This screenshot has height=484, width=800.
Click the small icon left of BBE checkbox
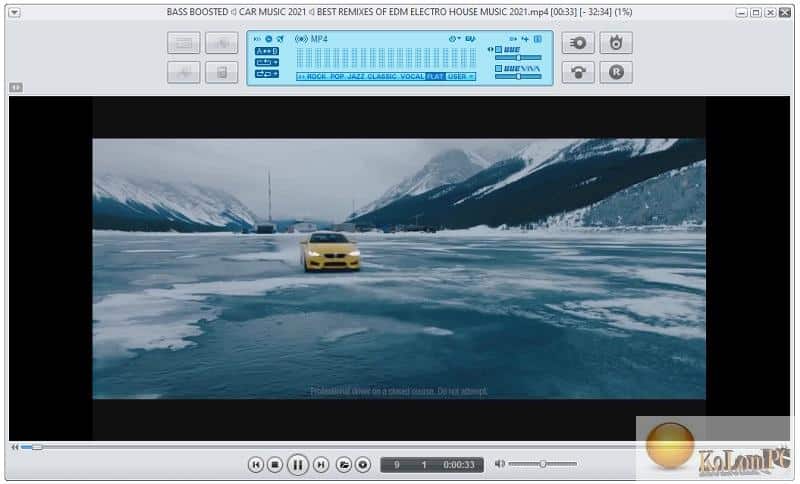pyautogui.click(x=490, y=49)
